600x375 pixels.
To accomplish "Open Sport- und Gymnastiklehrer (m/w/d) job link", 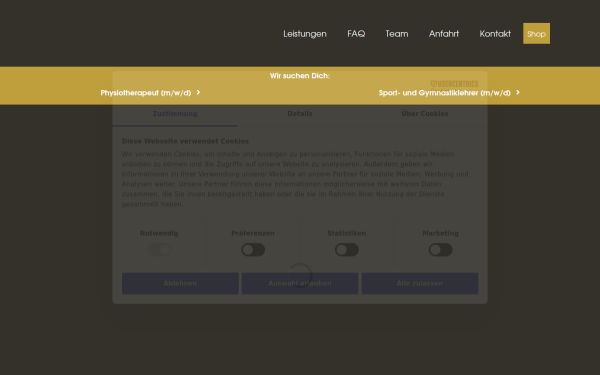I will coord(445,93).
